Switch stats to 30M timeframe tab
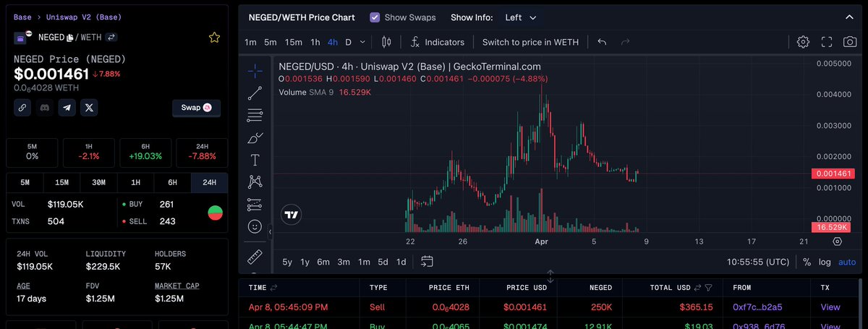This screenshot has width=868, height=329. point(98,182)
